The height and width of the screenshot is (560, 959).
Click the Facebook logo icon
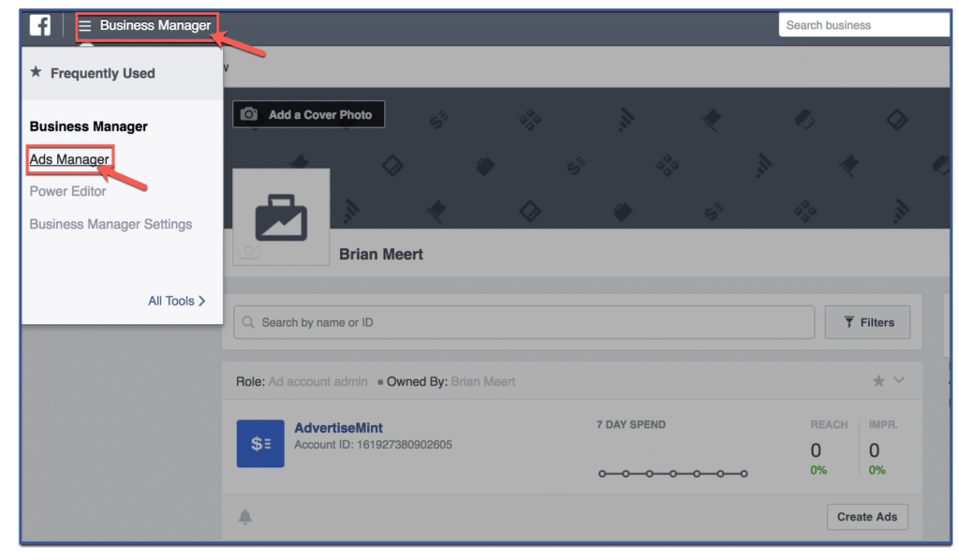point(40,25)
